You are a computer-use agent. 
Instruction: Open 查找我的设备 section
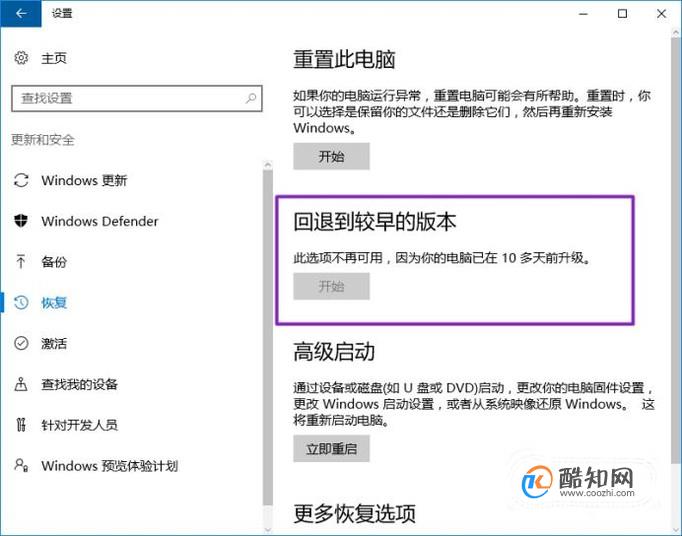[79, 384]
